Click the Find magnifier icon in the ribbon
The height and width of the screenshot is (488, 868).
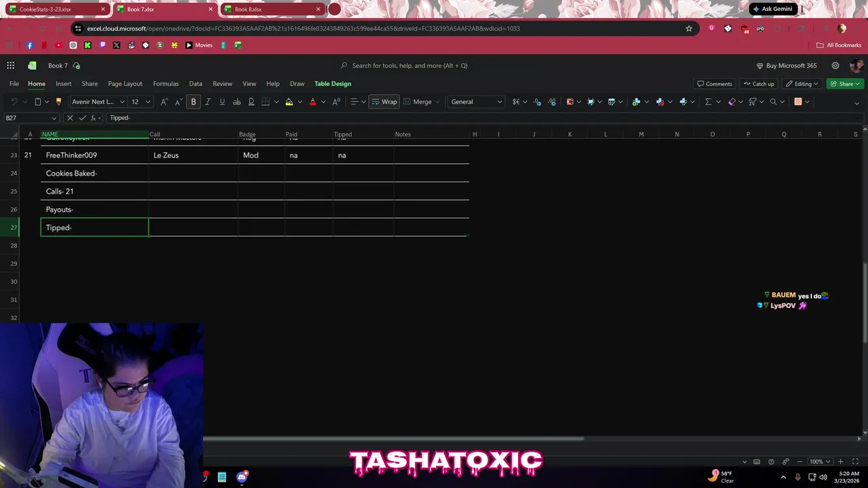coord(773,102)
